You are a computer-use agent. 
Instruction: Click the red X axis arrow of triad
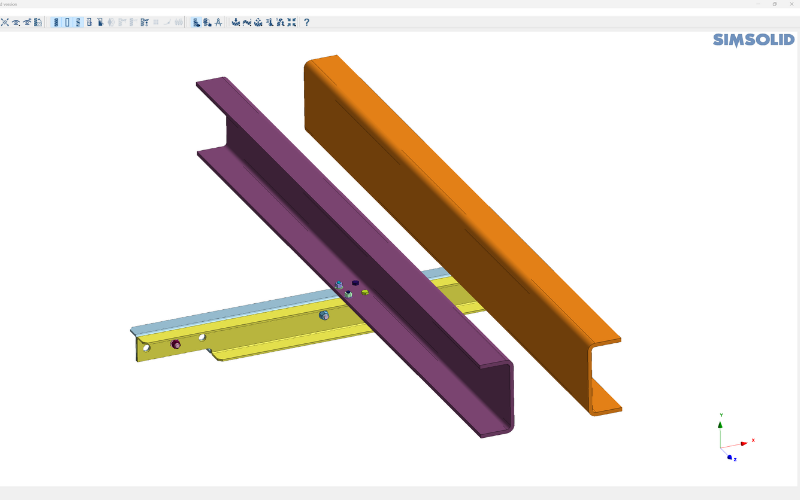(744, 443)
